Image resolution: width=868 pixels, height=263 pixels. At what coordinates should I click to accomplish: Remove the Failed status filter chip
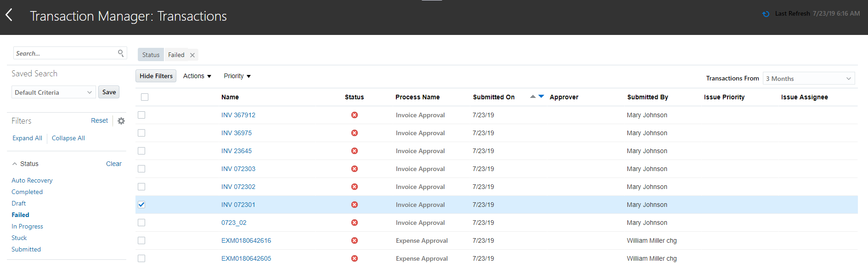click(192, 55)
